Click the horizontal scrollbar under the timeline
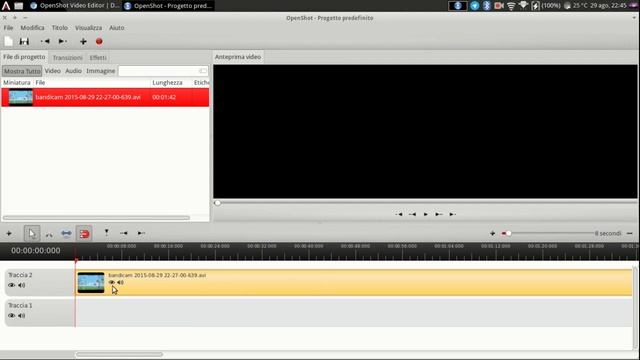The height and width of the screenshot is (360, 640). tap(119, 354)
